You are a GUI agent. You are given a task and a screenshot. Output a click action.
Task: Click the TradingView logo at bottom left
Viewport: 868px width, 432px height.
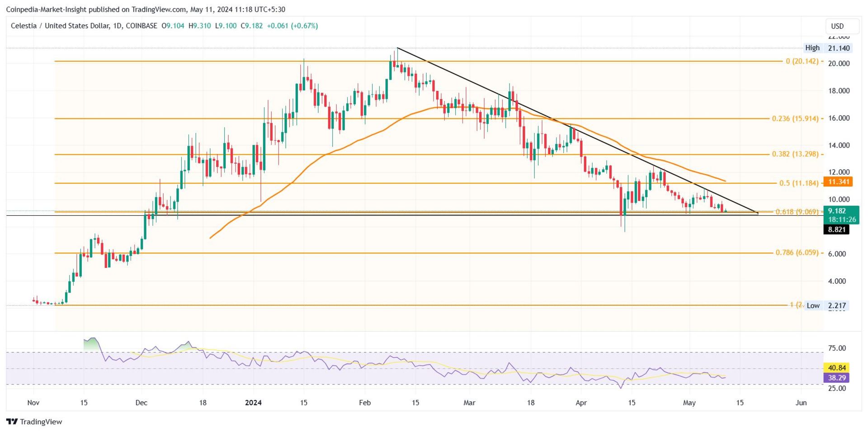pyautogui.click(x=34, y=422)
